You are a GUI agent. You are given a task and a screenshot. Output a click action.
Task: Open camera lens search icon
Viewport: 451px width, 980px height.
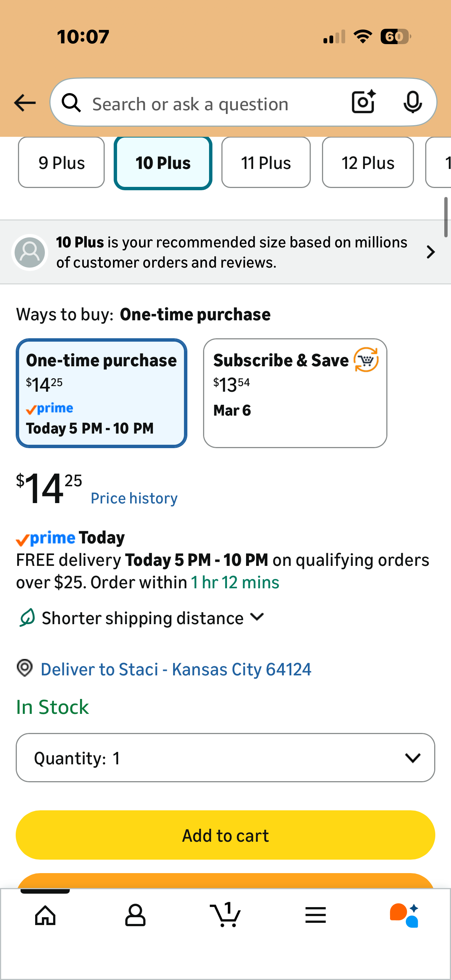(x=363, y=102)
